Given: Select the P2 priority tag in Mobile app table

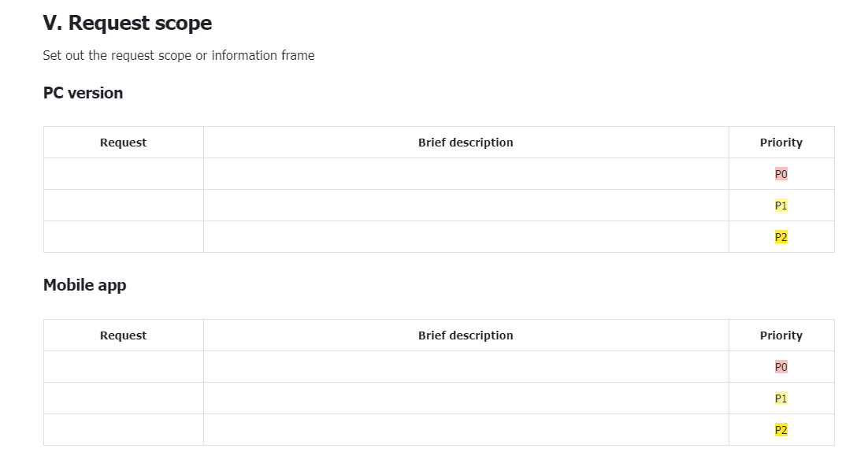Looking at the screenshot, I should [781, 430].
